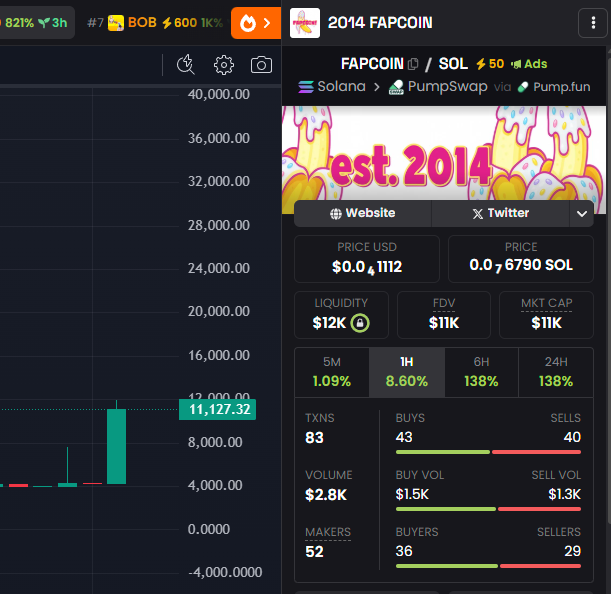Click the Ads megaphone label
Screen dimensions: 611x594
[529, 64]
